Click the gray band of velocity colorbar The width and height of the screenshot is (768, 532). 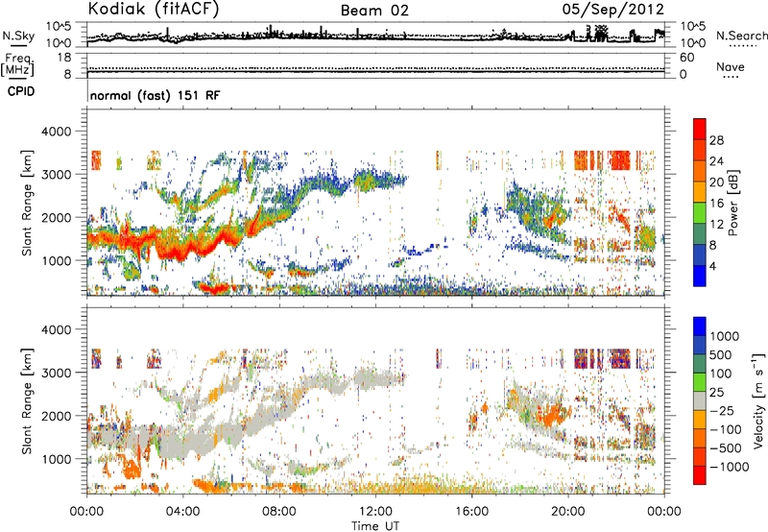click(x=700, y=400)
